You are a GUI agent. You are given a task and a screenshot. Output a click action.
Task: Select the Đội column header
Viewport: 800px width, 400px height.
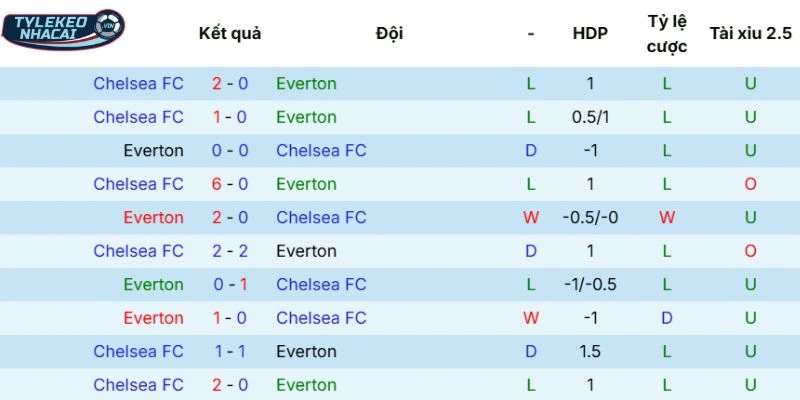tap(390, 33)
